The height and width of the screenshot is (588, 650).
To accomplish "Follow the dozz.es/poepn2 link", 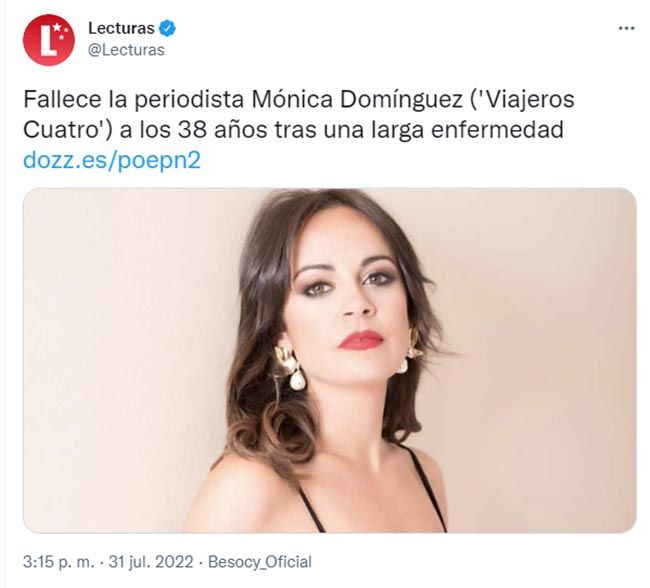I will click(112, 160).
